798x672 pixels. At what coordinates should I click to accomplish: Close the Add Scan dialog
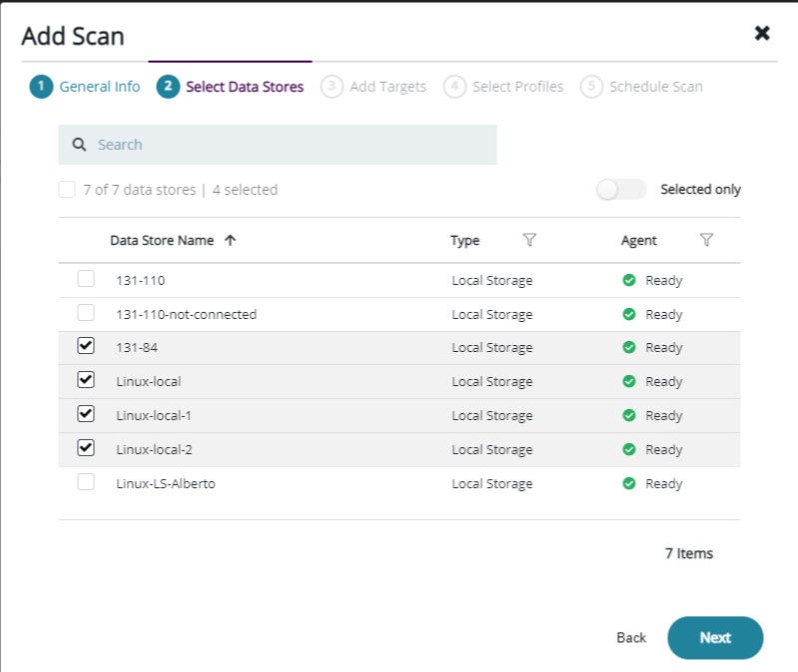(762, 33)
